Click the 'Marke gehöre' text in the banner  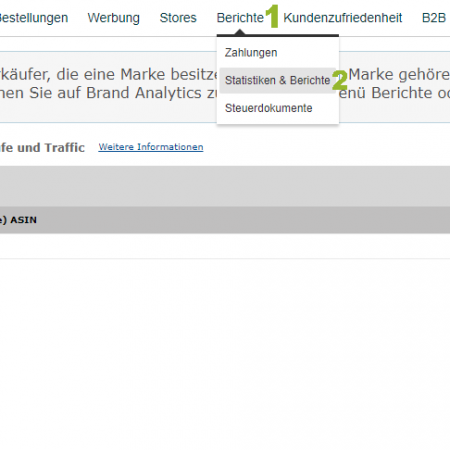point(399,74)
